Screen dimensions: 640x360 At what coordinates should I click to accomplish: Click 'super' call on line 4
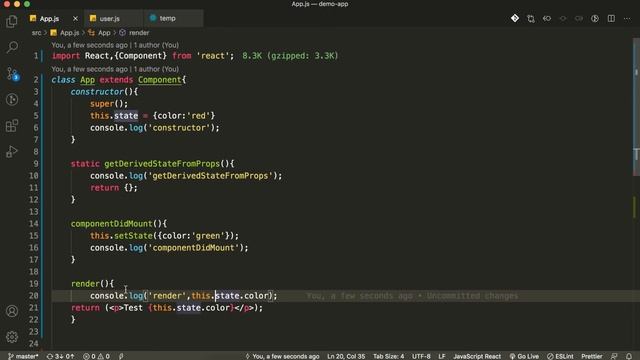pyautogui.click(x=102, y=104)
